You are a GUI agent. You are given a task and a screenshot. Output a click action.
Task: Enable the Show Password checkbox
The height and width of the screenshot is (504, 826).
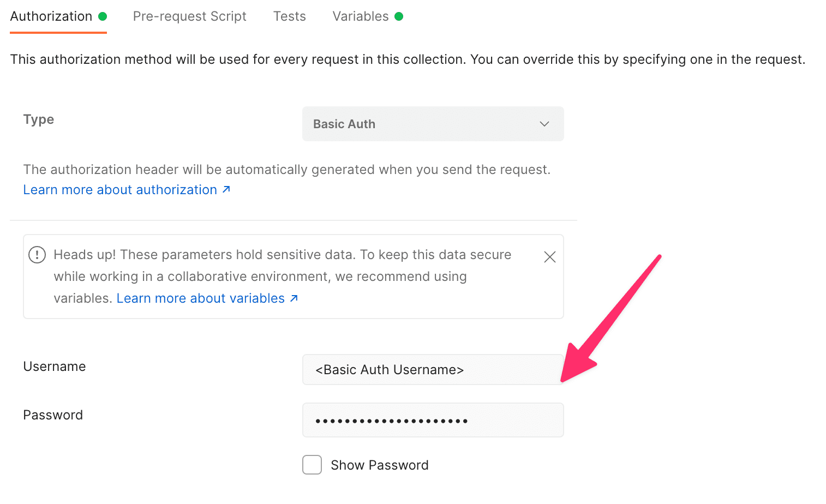[x=312, y=465]
